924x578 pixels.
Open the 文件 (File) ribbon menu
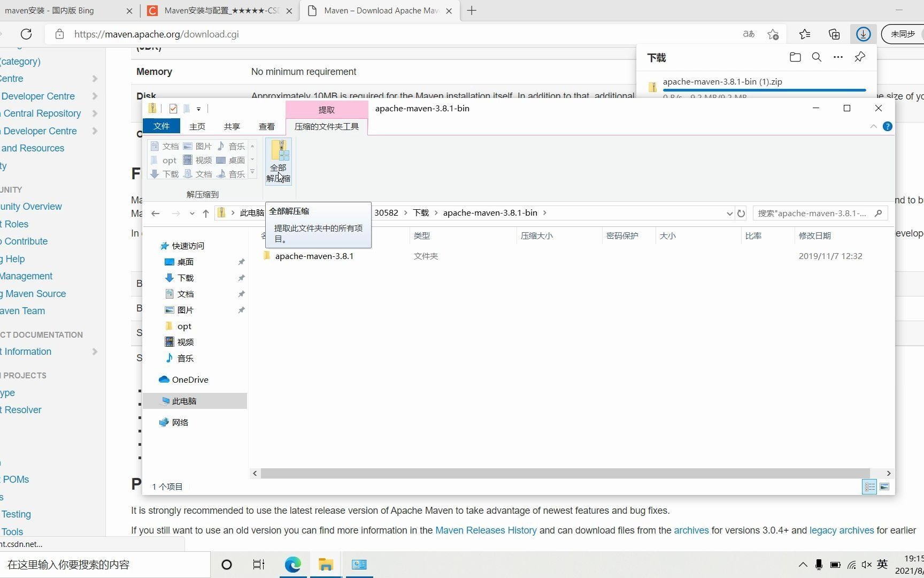point(161,126)
